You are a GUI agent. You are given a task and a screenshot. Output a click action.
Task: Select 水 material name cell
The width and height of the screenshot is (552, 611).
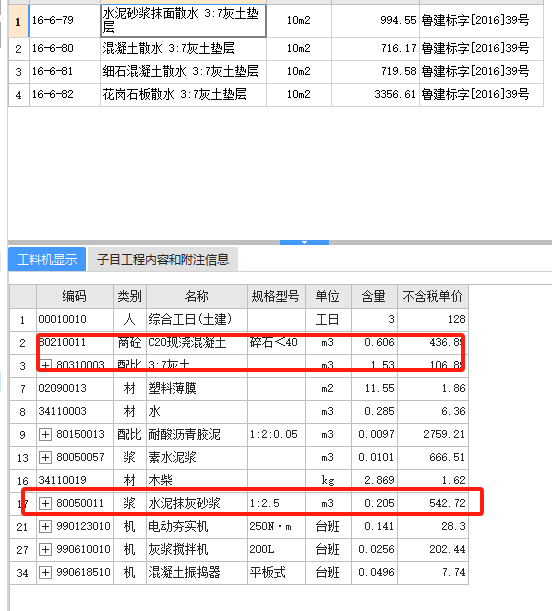[197, 412]
